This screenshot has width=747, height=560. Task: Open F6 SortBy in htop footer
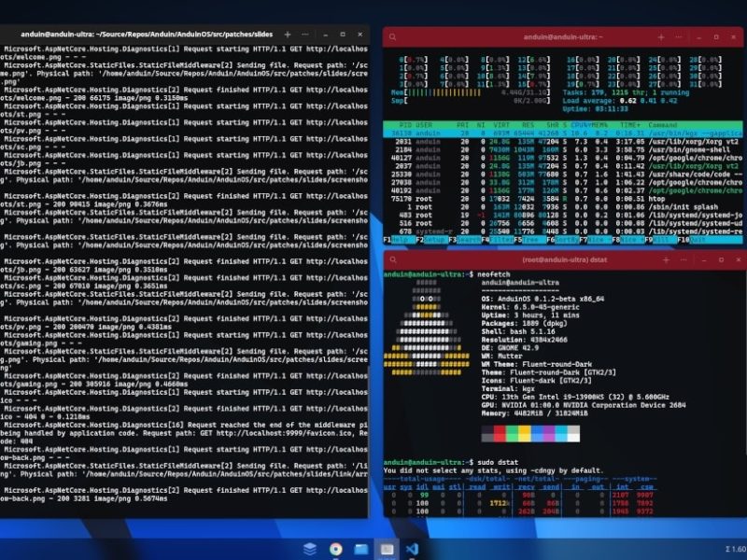(563, 240)
